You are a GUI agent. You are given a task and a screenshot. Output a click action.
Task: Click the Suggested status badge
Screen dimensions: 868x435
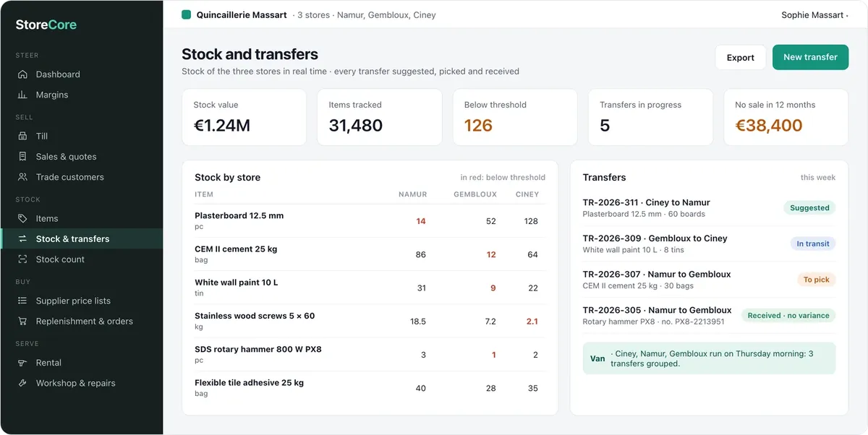click(809, 208)
